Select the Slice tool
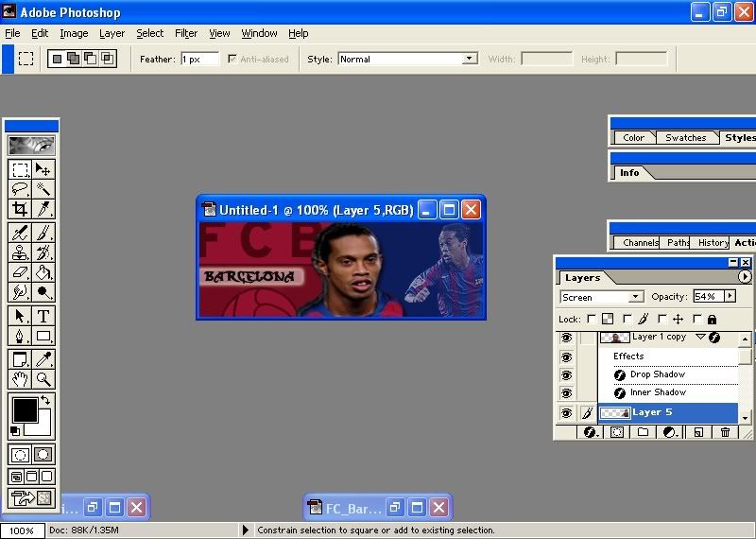 point(43,209)
